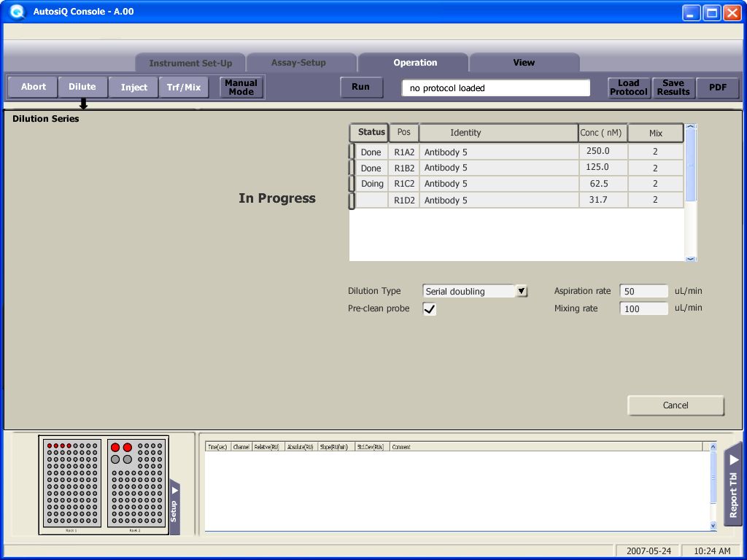This screenshot has width=747, height=560.
Task: Click the Aspiration rate input field
Action: [643, 291]
